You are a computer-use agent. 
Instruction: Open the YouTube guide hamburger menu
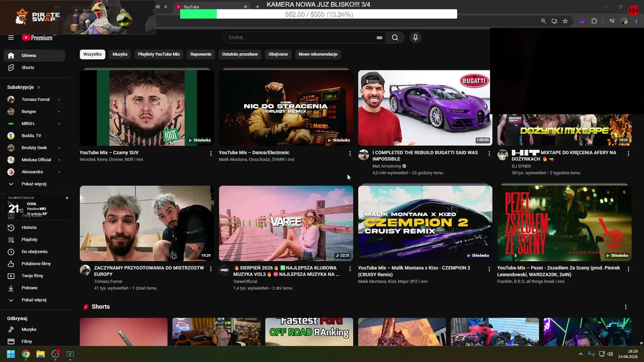point(11,37)
